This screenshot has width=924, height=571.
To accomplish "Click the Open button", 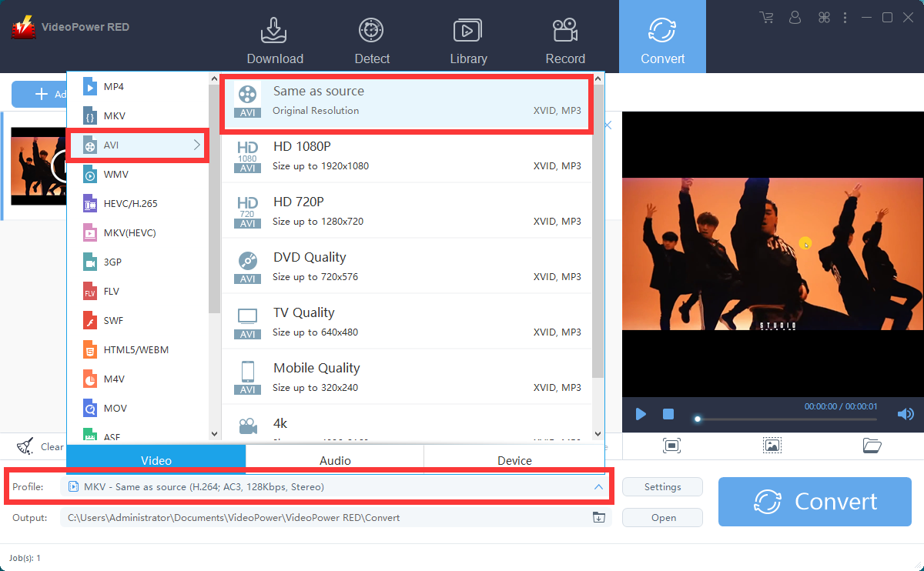I will click(662, 518).
